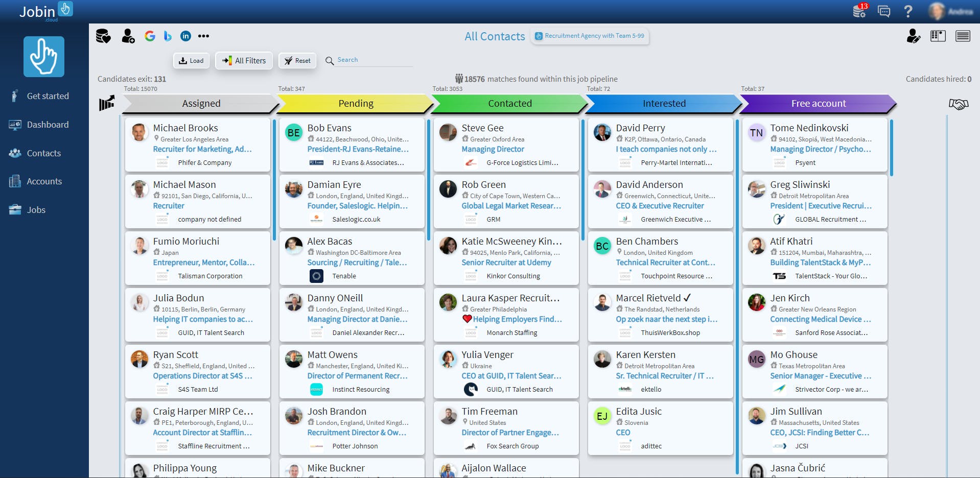
Task: Switch to list view icon
Action: pos(963,36)
